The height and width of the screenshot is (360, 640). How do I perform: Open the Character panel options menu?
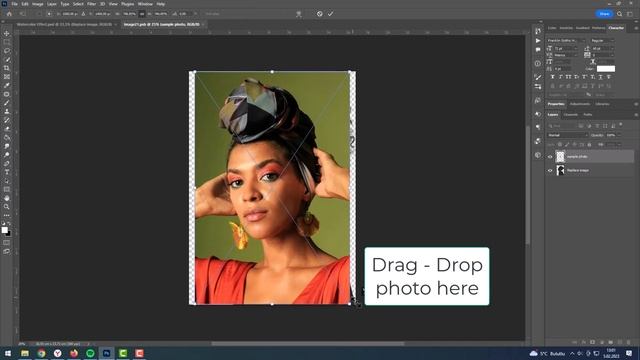pos(636,28)
